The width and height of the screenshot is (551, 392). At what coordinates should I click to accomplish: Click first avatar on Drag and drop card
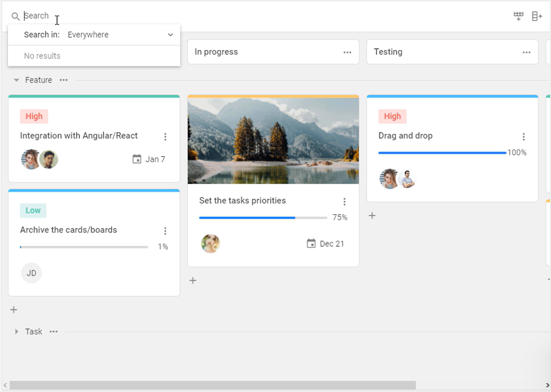(389, 179)
